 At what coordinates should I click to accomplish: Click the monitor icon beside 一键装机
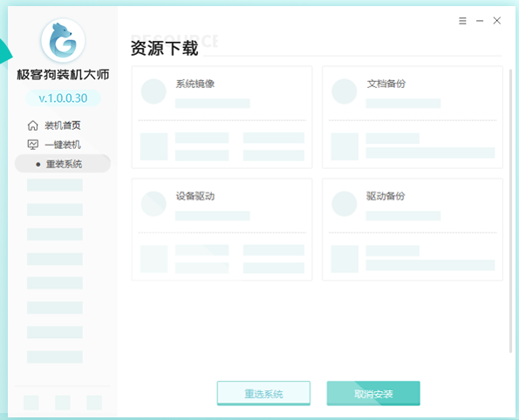33,145
